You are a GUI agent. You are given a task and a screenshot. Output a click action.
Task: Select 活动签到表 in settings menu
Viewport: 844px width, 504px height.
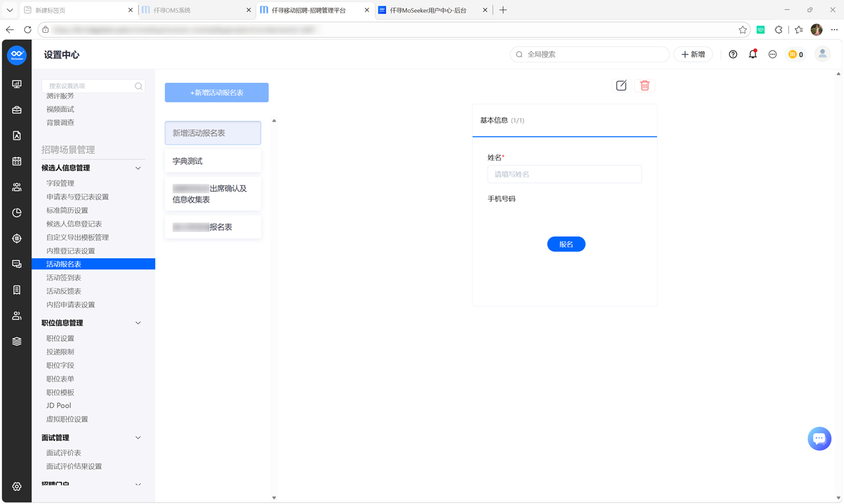click(x=64, y=278)
